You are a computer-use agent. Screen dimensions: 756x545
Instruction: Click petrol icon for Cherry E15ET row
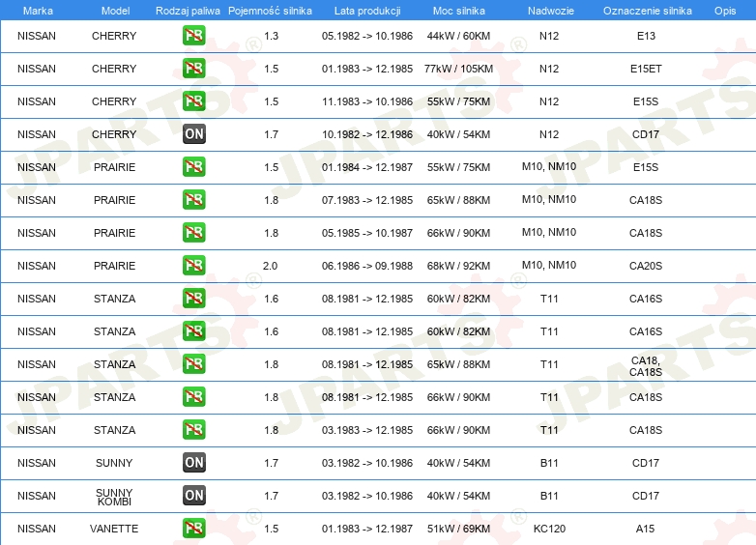tap(193, 69)
